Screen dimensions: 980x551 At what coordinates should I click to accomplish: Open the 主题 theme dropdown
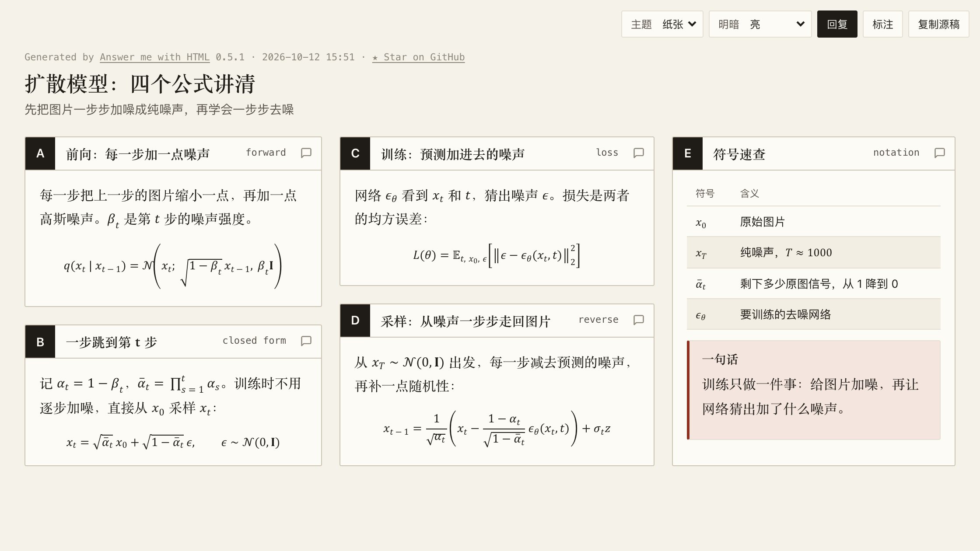[662, 24]
